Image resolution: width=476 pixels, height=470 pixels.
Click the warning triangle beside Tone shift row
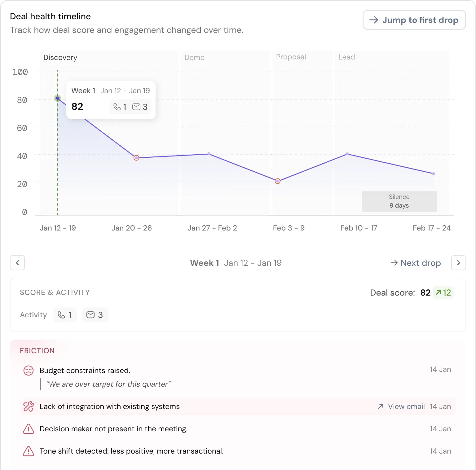[28, 451]
